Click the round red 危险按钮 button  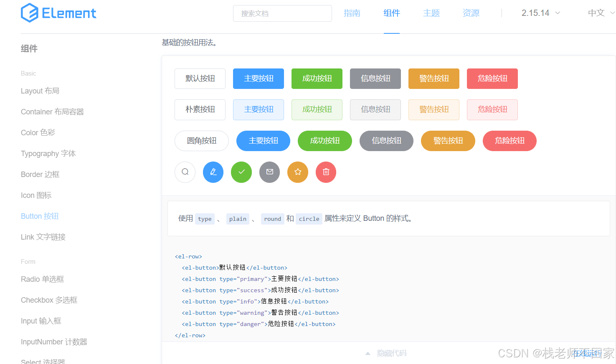[510, 141]
